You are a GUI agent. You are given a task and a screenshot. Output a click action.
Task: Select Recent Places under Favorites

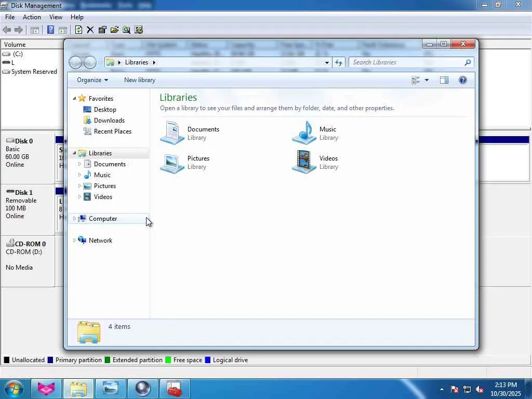tap(112, 131)
